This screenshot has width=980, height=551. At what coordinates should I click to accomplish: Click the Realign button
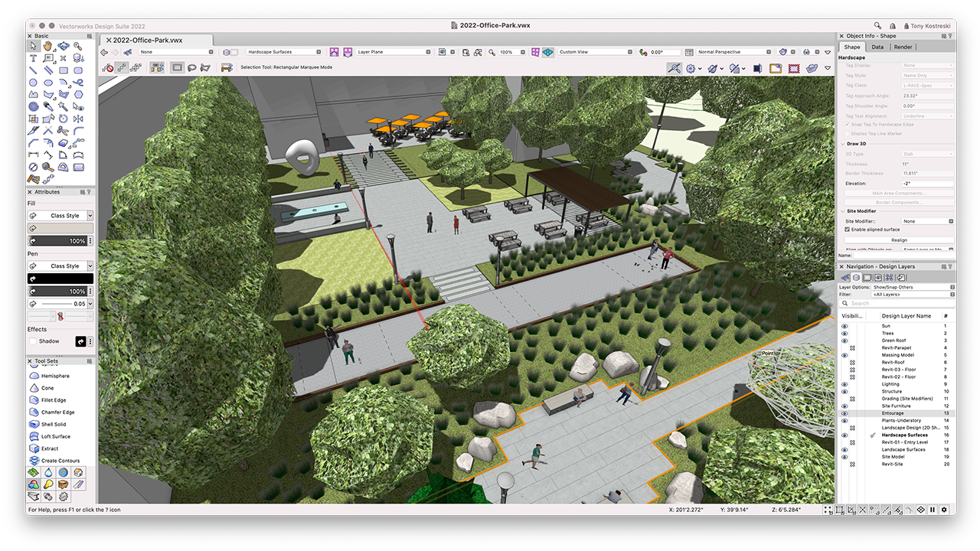click(x=899, y=240)
